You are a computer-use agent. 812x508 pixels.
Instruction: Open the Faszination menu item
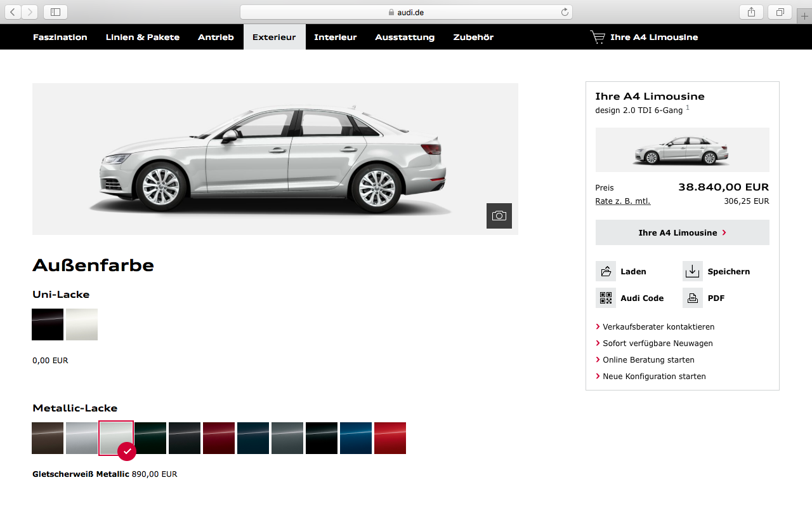pyautogui.click(x=60, y=37)
